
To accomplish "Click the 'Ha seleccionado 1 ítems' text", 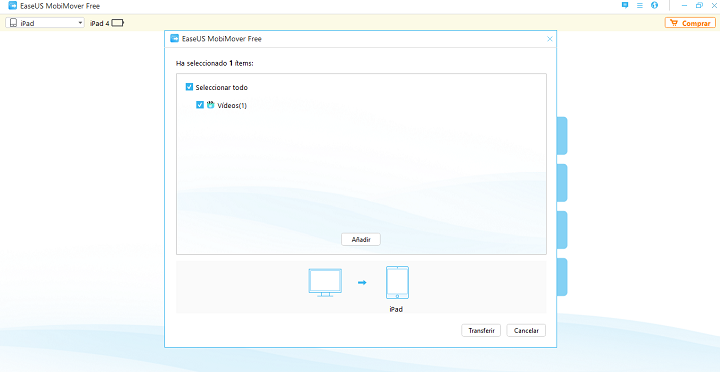I will coord(215,63).
